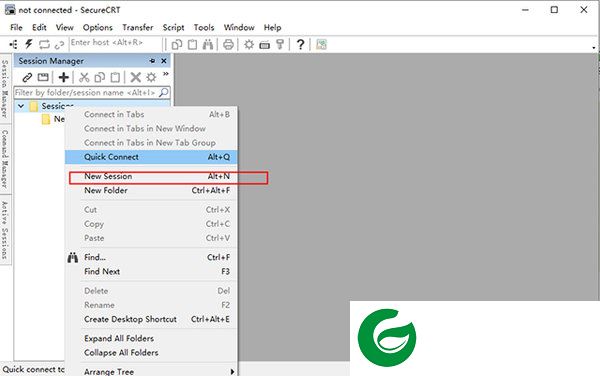This screenshot has height=376, width=600.
Task: Click the plus icon for new session
Action: [64, 77]
